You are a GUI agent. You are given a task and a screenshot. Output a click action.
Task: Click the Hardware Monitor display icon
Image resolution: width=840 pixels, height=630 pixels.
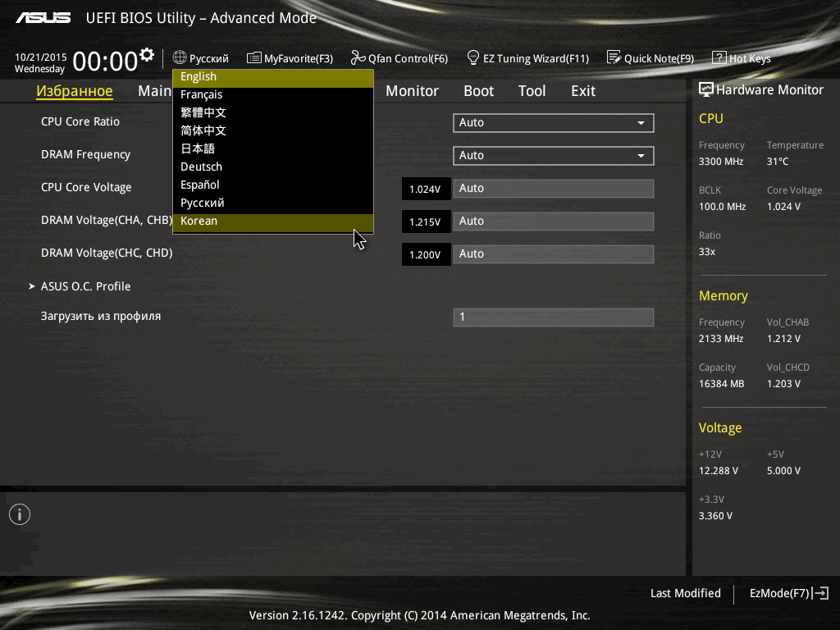click(706, 89)
